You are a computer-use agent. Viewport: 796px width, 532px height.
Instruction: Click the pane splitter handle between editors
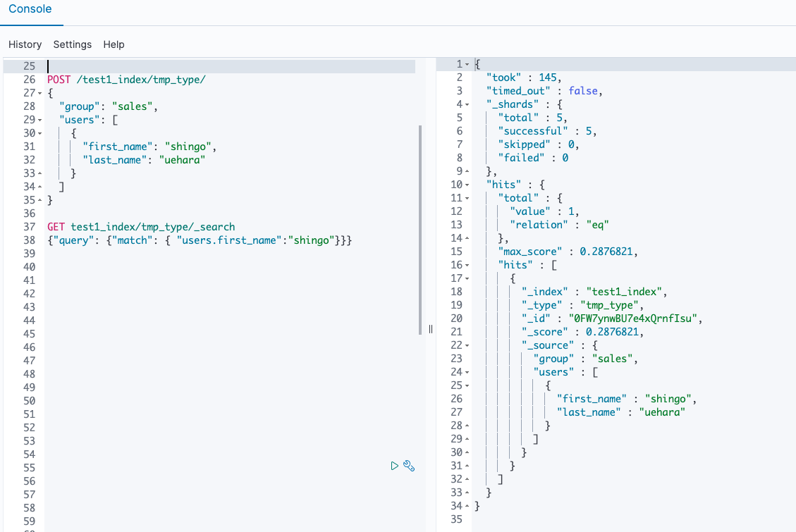click(431, 329)
